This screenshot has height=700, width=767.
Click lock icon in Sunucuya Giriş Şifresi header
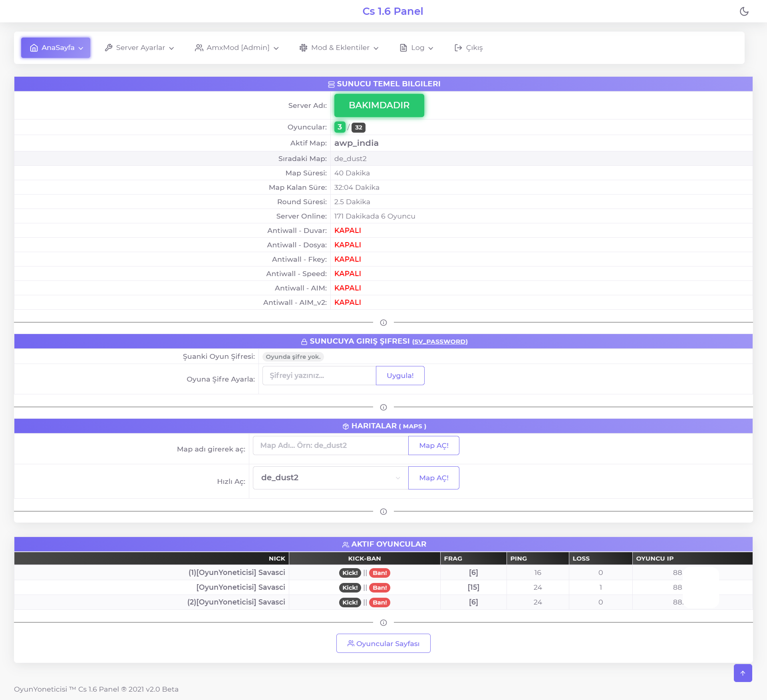pos(304,342)
